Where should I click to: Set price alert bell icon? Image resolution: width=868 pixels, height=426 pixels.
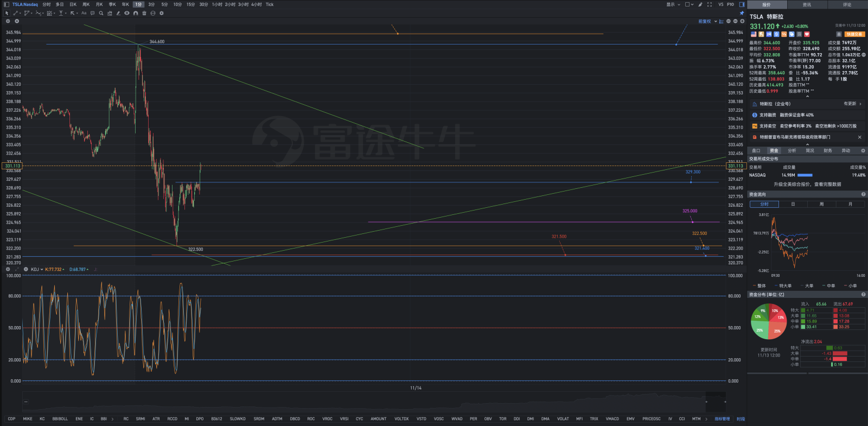[x=839, y=34]
